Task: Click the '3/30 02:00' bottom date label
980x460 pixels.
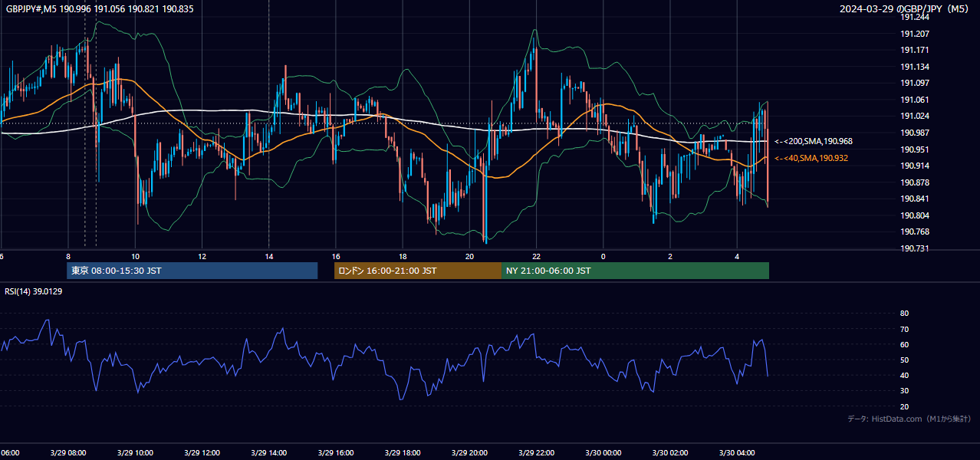Action: click(x=669, y=452)
